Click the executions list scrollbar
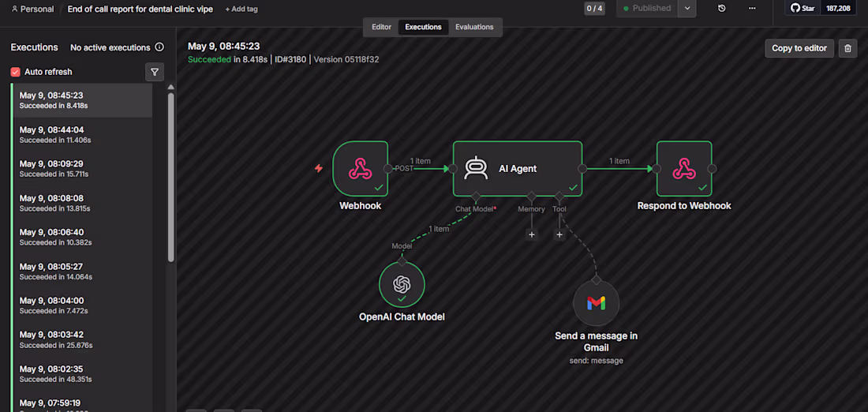Viewport: 868px width, 412px height. pyautogui.click(x=171, y=178)
